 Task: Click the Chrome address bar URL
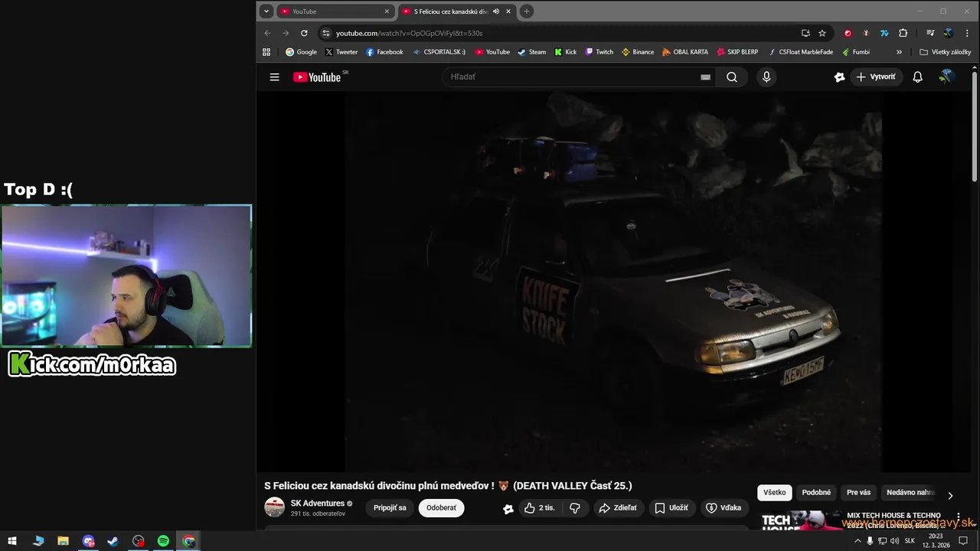tap(409, 33)
